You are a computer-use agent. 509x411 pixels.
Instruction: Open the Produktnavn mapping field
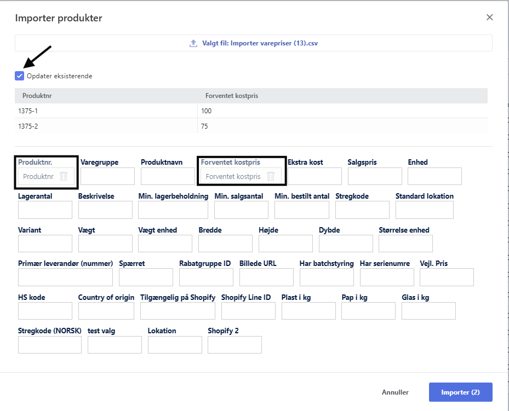coord(168,176)
